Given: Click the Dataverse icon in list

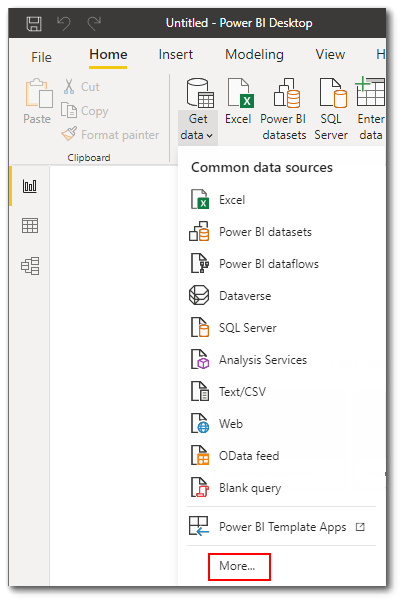Looking at the screenshot, I should pyautogui.click(x=199, y=296).
